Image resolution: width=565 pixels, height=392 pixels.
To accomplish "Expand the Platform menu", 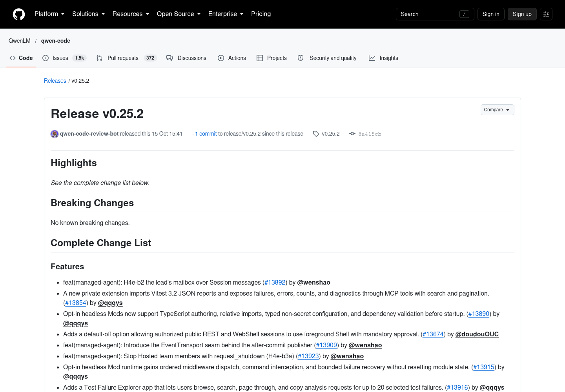I will pyautogui.click(x=49, y=14).
